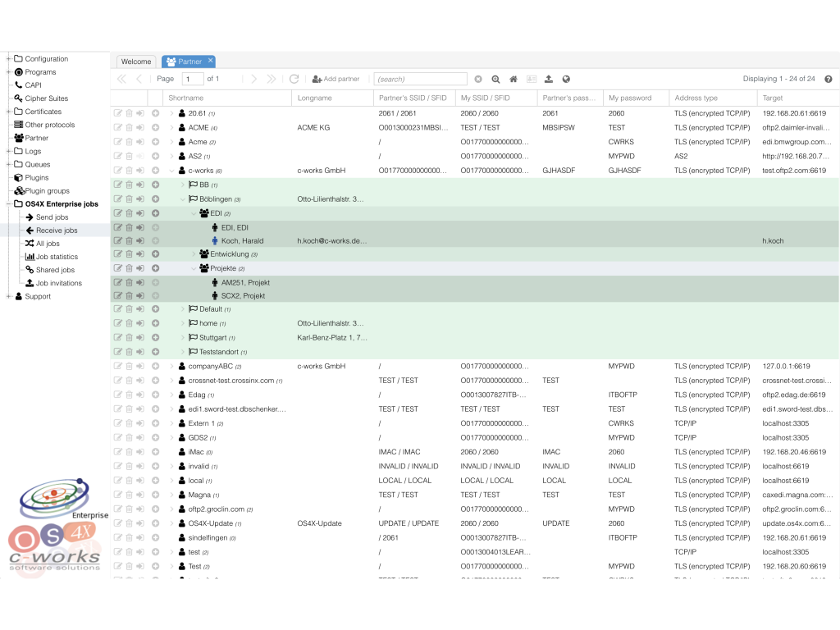
Task: Add a child entry to c-works via plus icon
Action: [x=155, y=170]
